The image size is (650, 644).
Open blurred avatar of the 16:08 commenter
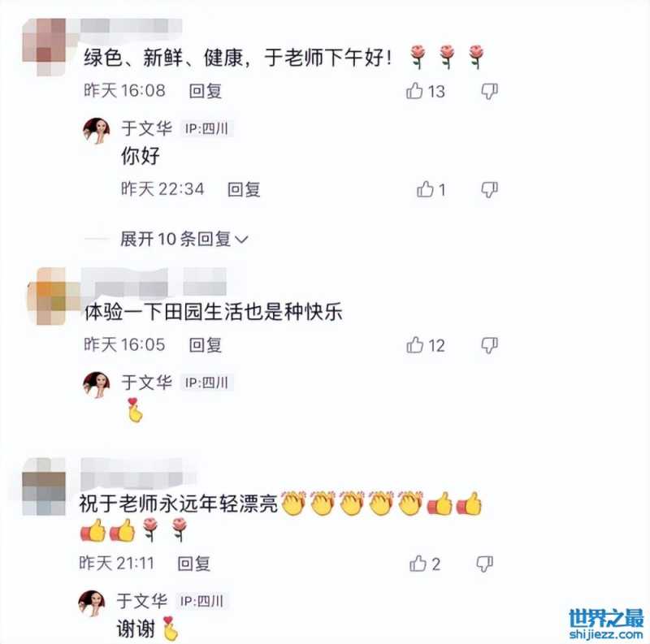tap(45, 46)
